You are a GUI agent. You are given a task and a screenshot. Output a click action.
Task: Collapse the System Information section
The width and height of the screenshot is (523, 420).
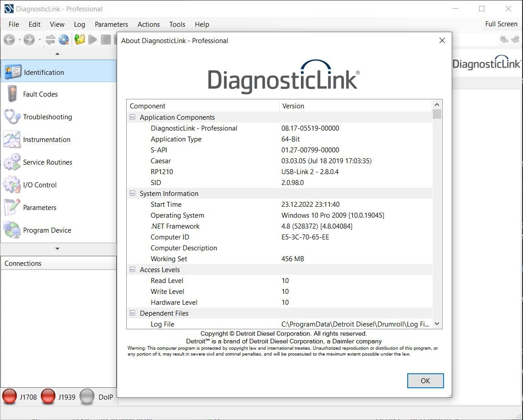132,193
